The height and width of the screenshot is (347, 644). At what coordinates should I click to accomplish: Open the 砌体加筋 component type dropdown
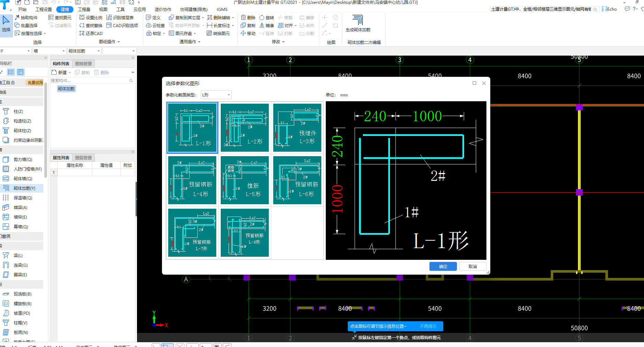84,51
